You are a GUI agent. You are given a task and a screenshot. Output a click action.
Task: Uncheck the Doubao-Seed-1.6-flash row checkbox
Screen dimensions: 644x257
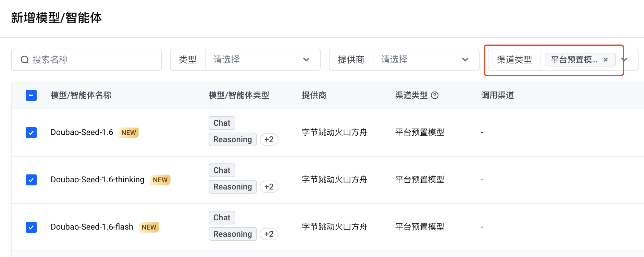coord(31,227)
